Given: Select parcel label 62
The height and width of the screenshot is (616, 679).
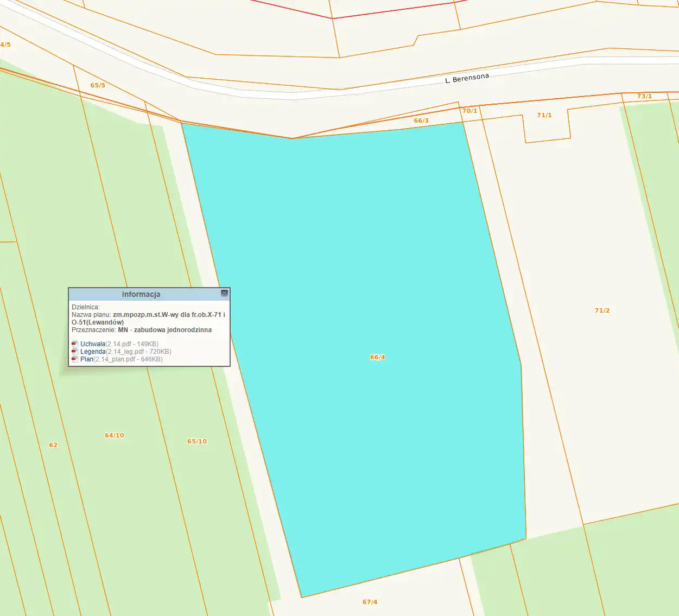Looking at the screenshot, I should click(x=53, y=445).
